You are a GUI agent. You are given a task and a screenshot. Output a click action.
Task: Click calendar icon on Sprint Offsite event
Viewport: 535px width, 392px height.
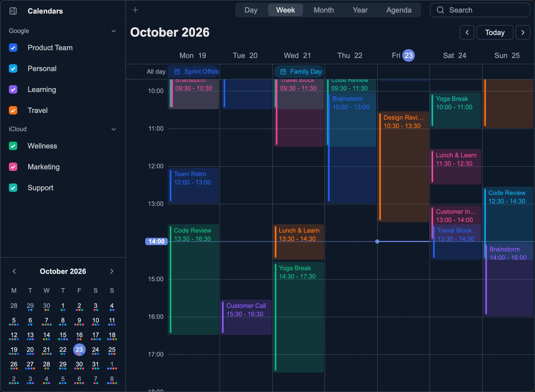(x=177, y=72)
